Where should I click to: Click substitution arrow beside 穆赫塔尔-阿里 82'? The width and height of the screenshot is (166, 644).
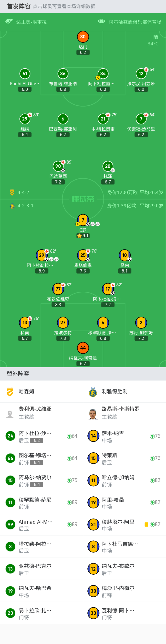click(152, 525)
